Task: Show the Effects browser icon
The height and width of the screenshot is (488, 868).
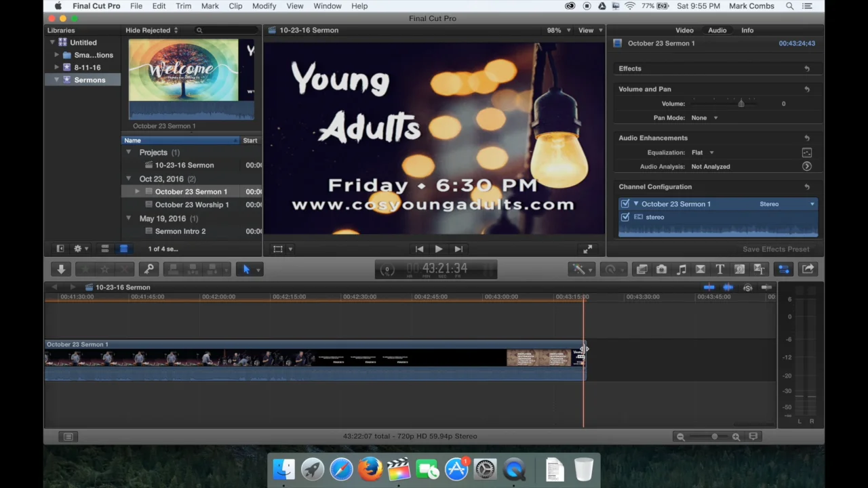Action: point(642,269)
